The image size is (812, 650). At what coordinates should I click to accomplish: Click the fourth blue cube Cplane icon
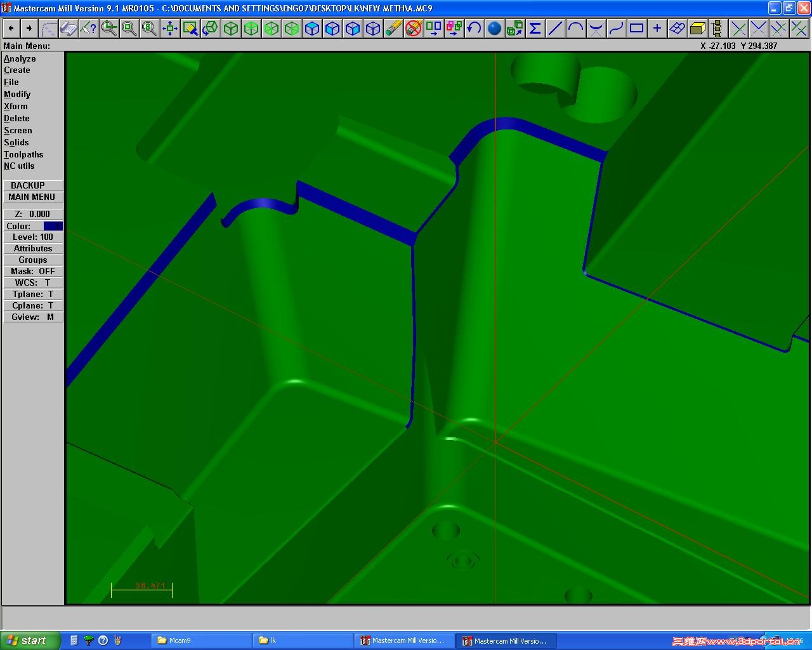(373, 28)
